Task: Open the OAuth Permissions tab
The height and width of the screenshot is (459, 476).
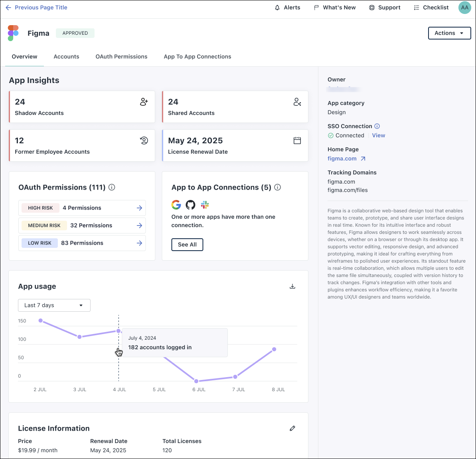Action: point(121,57)
